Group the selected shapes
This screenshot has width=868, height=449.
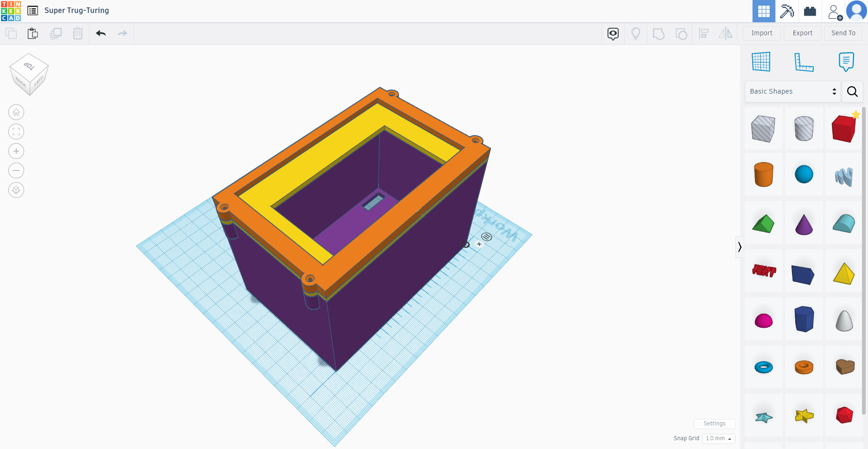point(659,33)
